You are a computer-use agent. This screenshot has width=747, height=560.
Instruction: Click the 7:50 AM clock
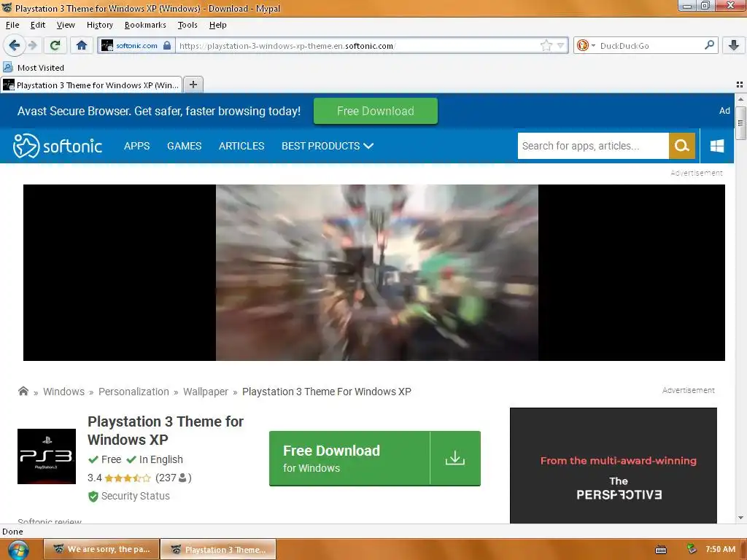[x=720, y=549]
